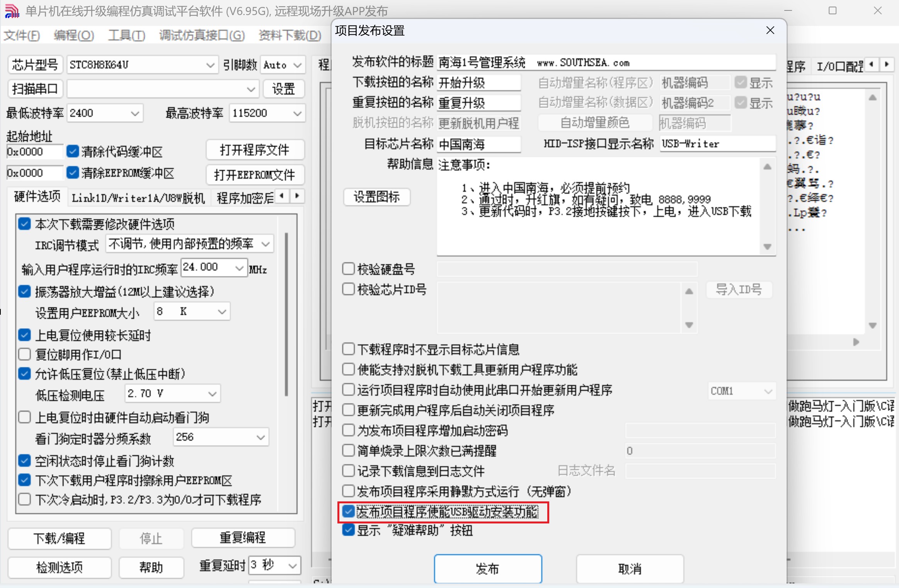Open the 调试仿真接口(G) menu

(202, 36)
